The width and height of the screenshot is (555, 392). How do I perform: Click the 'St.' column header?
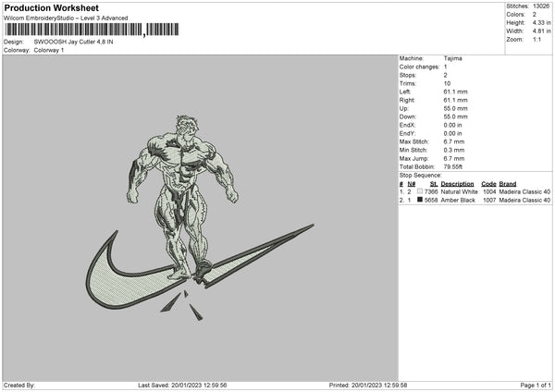[x=434, y=184]
